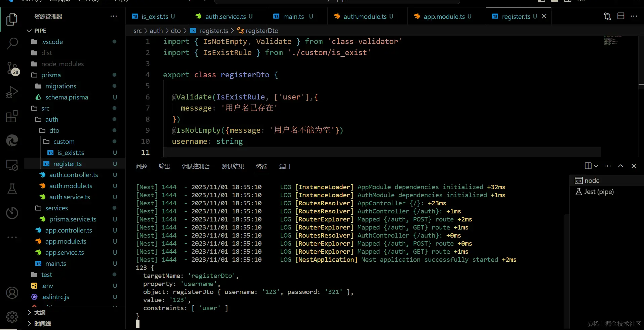Open auth.controller.ts in the explorer
The height and width of the screenshot is (330, 644).
pos(75,175)
